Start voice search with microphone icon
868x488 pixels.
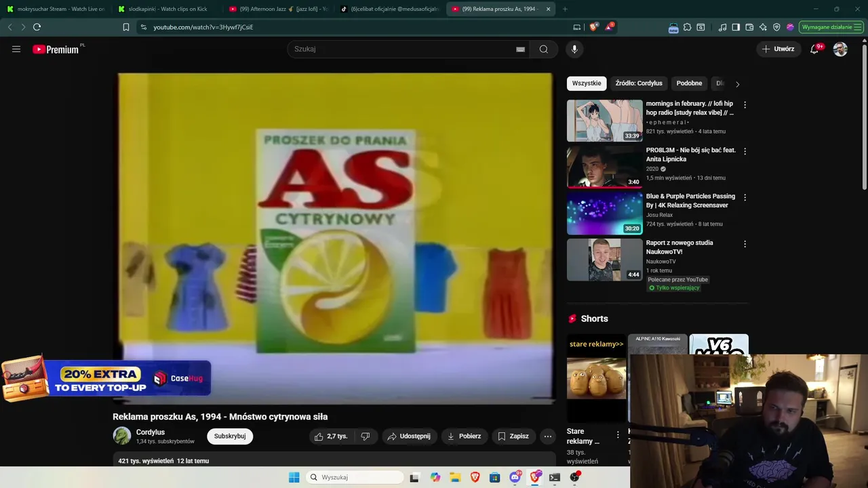click(574, 49)
